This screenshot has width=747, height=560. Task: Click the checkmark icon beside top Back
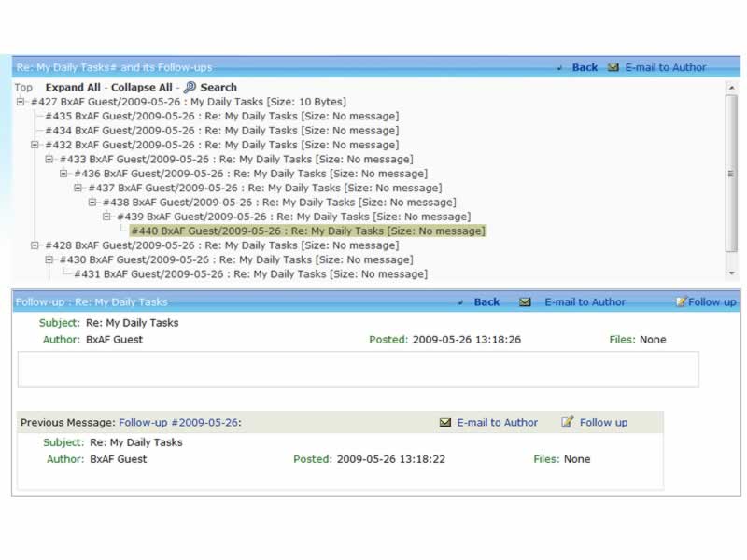[559, 67]
